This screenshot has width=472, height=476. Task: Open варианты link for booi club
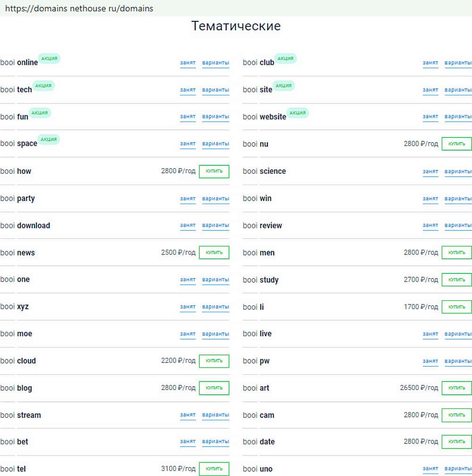(x=458, y=63)
